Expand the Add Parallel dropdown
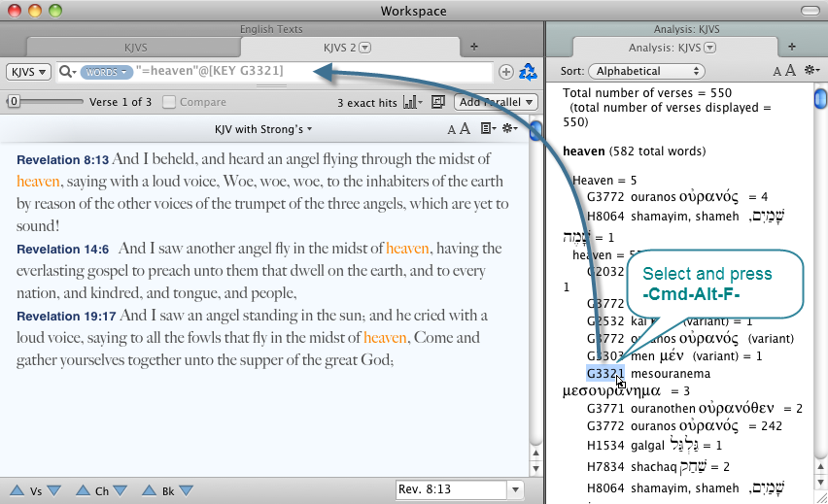Screen dimensions: 828x504 [x=497, y=102]
